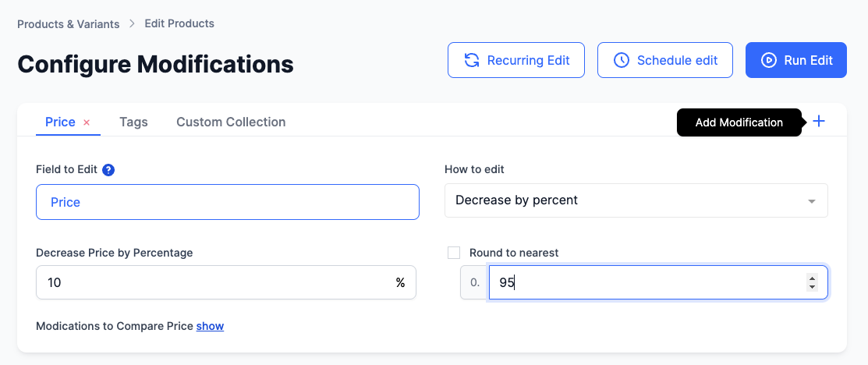Click the plus Add Modification icon

click(818, 122)
